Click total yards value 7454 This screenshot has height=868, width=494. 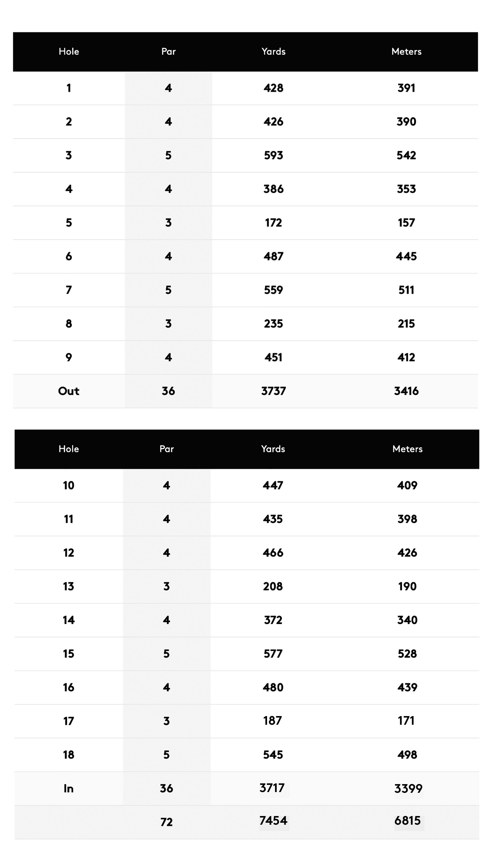click(273, 820)
